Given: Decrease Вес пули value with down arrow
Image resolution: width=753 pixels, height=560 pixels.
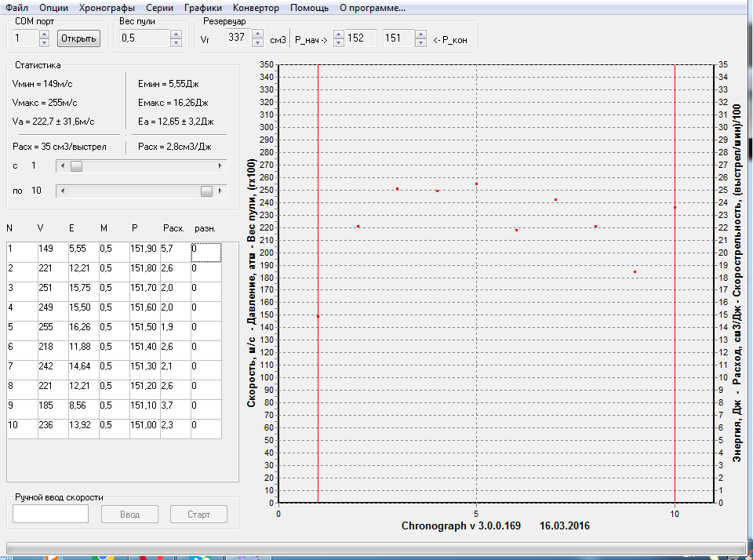Looking at the screenshot, I should pyautogui.click(x=176, y=42).
